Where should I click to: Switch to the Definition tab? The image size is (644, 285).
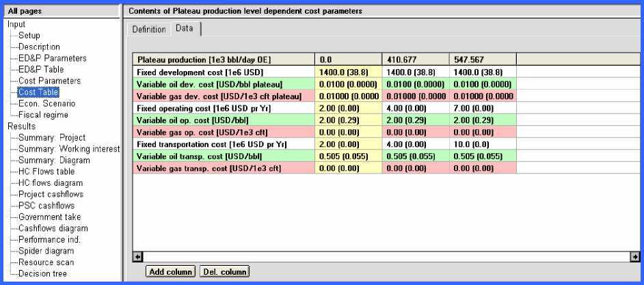(148, 29)
